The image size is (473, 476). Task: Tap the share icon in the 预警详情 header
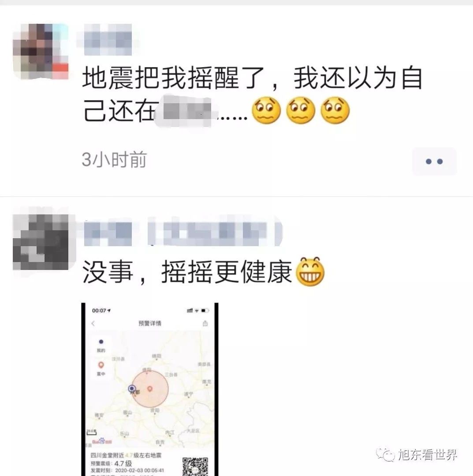click(205, 323)
